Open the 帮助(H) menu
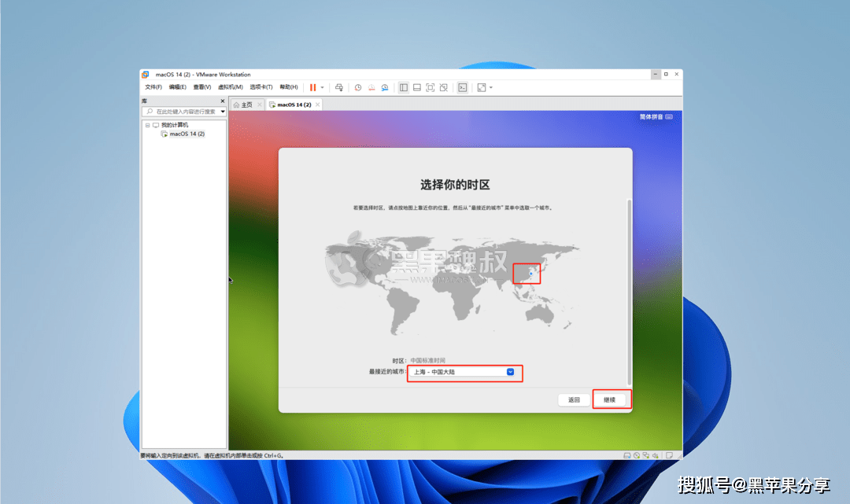This screenshot has width=850, height=504. tap(289, 87)
